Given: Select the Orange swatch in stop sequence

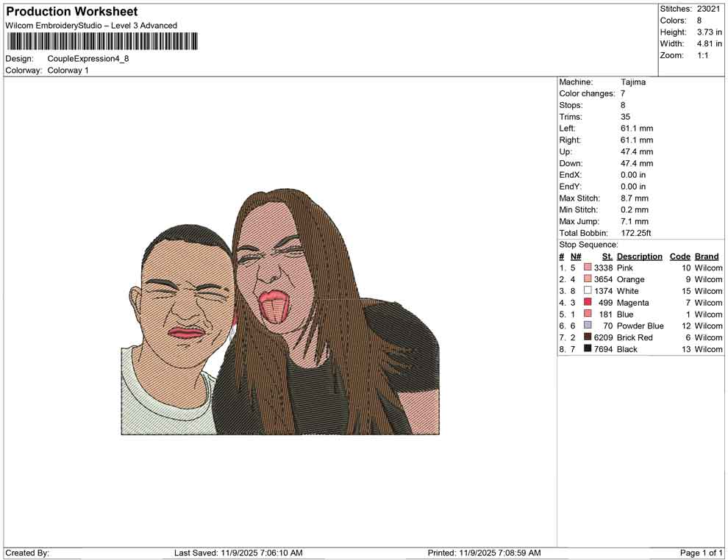Looking at the screenshot, I should click(x=586, y=279).
